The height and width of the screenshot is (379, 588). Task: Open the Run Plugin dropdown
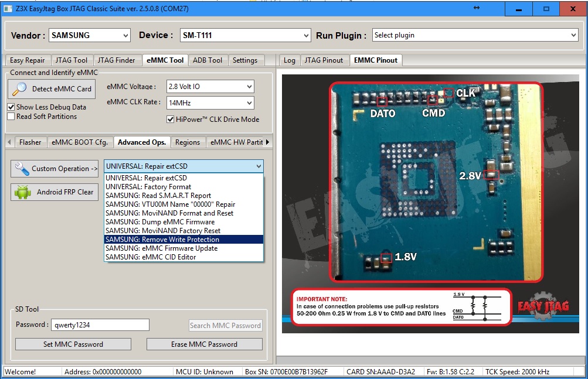tap(475, 35)
